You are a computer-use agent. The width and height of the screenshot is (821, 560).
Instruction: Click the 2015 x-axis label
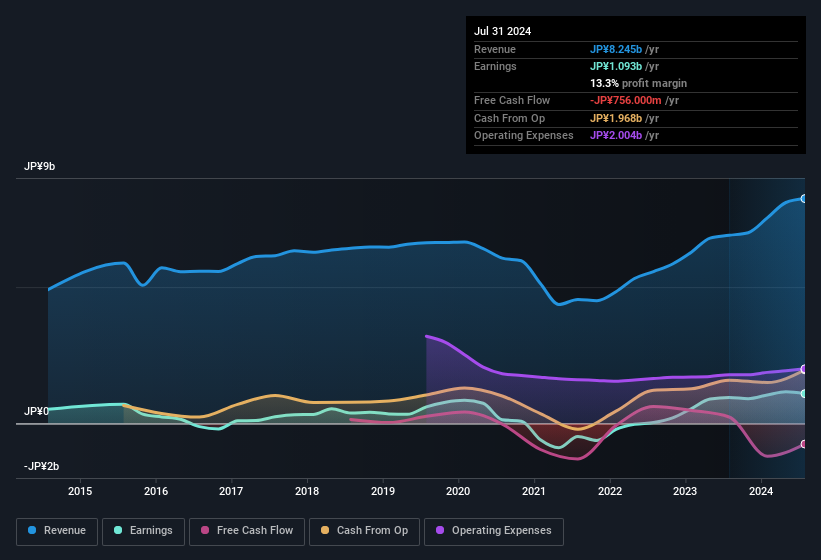click(x=80, y=491)
